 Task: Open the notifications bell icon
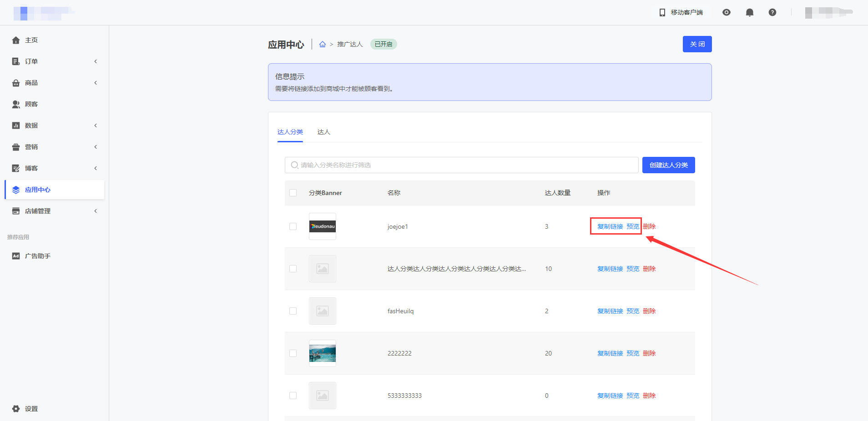[x=750, y=12]
